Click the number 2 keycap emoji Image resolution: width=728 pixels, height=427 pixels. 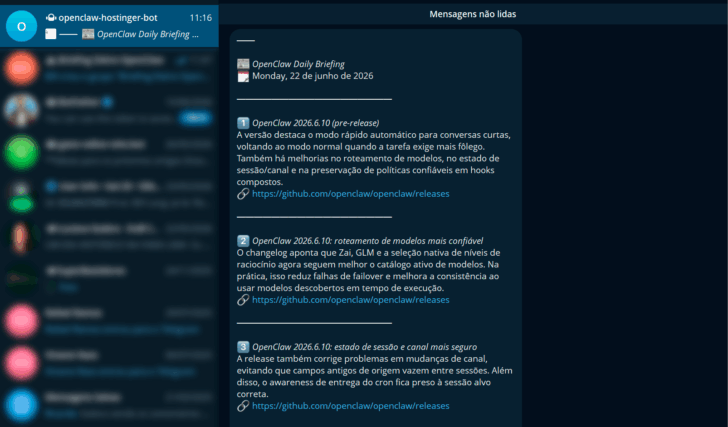click(243, 241)
